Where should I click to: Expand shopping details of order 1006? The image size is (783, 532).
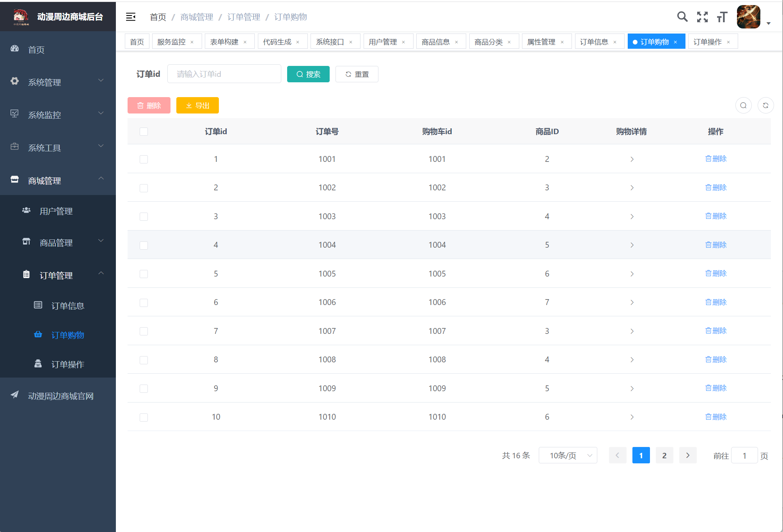click(632, 303)
